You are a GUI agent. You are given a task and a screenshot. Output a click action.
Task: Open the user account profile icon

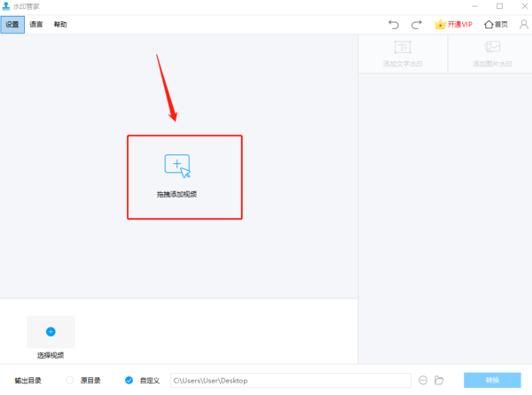pos(523,25)
